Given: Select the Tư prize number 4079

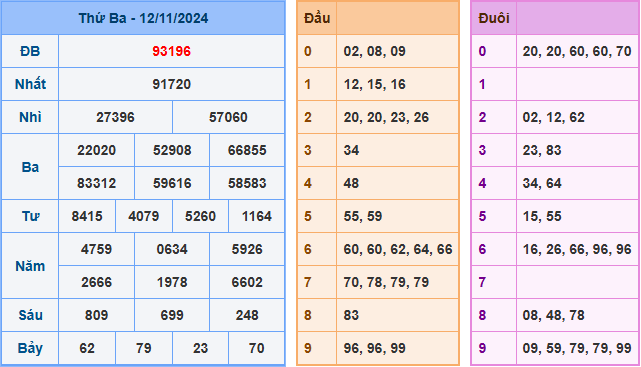Looking at the screenshot, I should 143,216.
